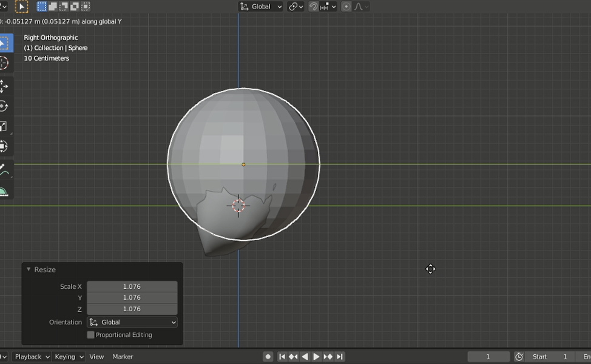Image resolution: width=591 pixels, height=364 pixels.
Task: Select the Move tool
Action: [x=4, y=86]
